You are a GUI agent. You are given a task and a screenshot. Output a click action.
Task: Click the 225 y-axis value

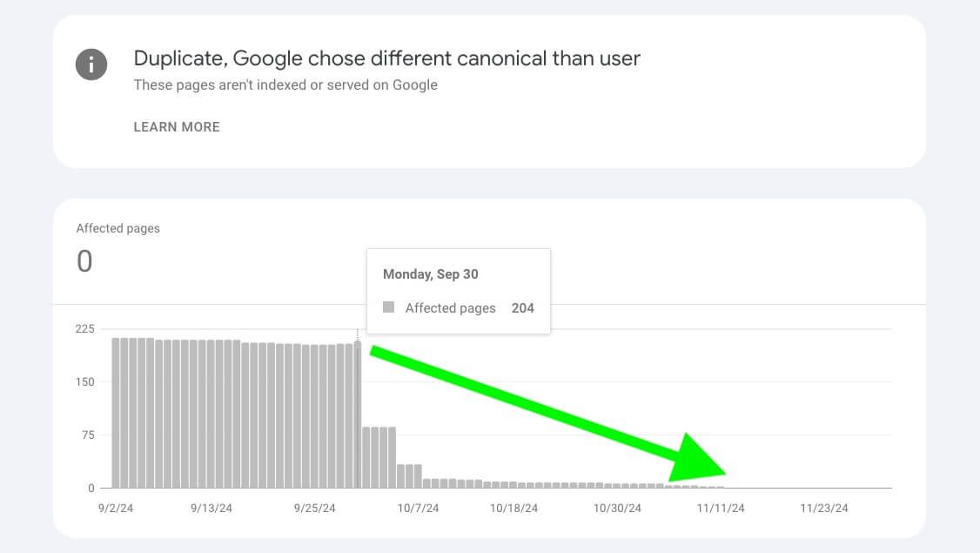pyautogui.click(x=84, y=329)
